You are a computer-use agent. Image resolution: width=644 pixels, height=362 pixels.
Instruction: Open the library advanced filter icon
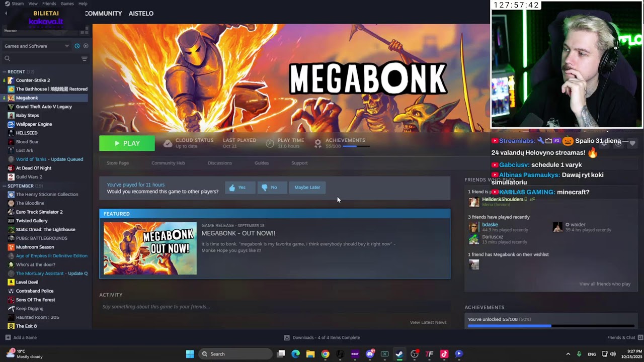pyautogui.click(x=85, y=59)
